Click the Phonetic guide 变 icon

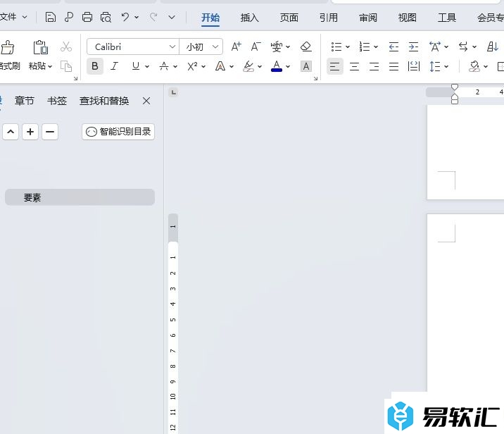pyautogui.click(x=276, y=47)
